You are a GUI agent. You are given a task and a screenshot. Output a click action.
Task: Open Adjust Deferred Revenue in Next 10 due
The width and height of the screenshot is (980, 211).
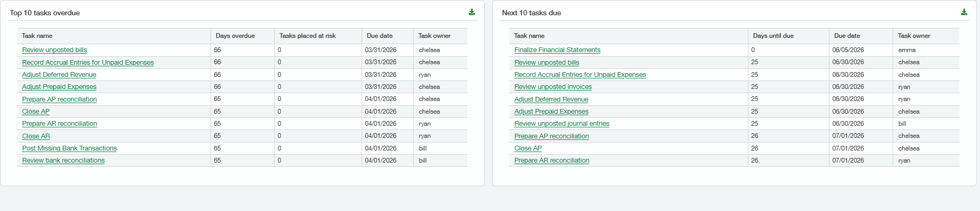point(551,99)
